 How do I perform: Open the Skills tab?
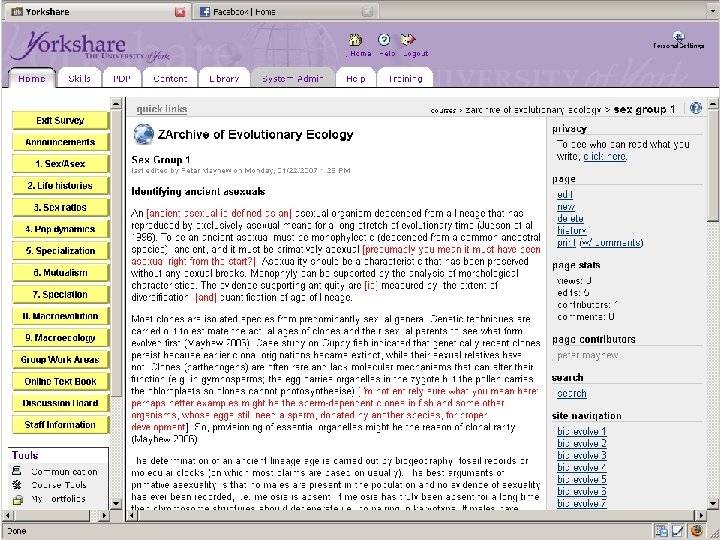point(79,79)
